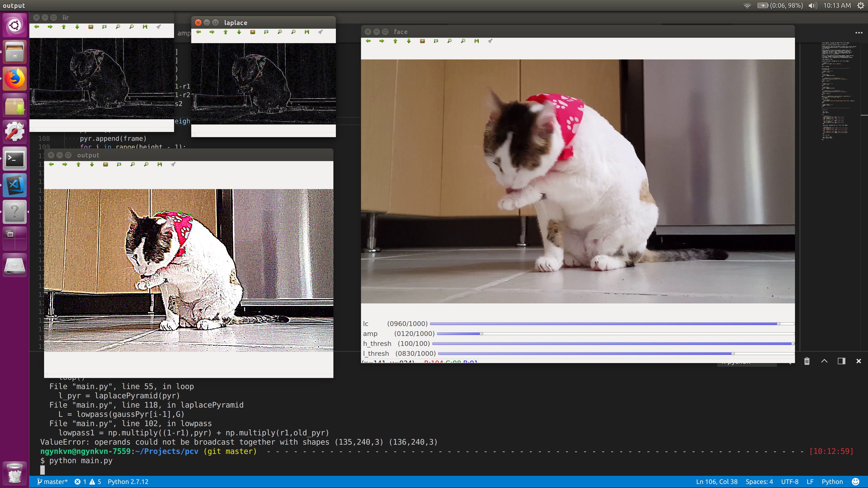Click save icon in face window toolbar
Screen dimensions: 868x488
tap(476, 41)
